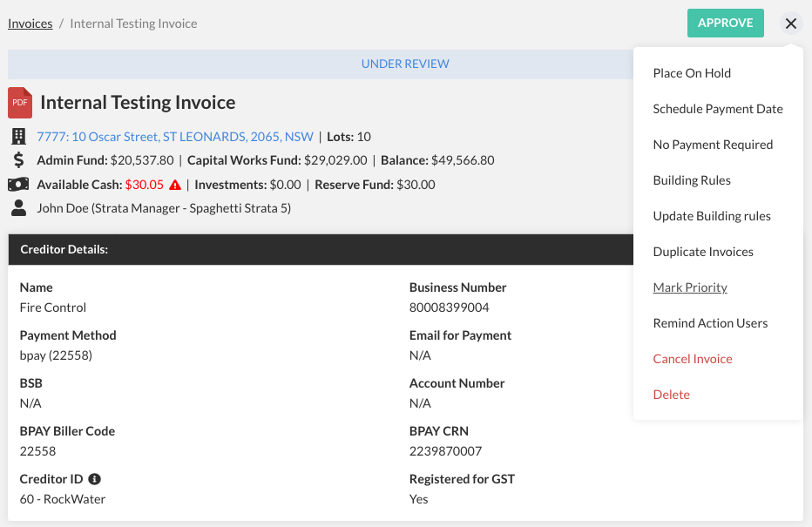The height and width of the screenshot is (527, 812).
Task: Click the red Available Cash $30.05
Action: tap(145, 185)
